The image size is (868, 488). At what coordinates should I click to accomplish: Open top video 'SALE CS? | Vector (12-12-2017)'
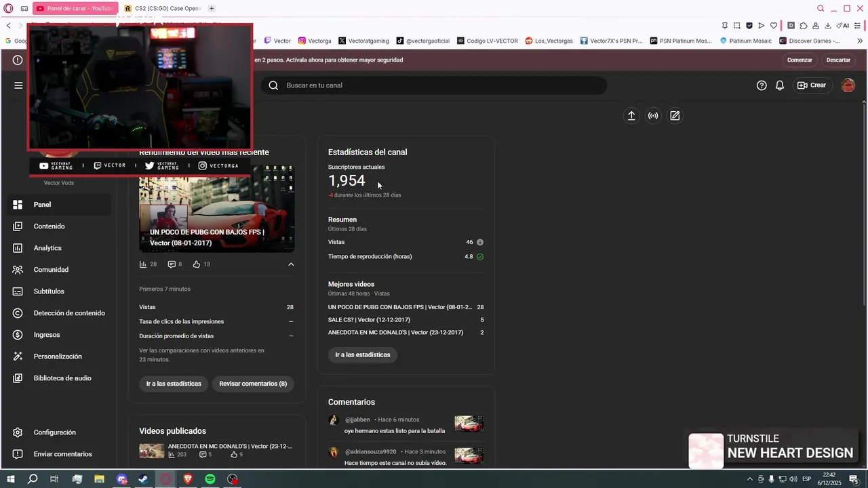coord(369,320)
